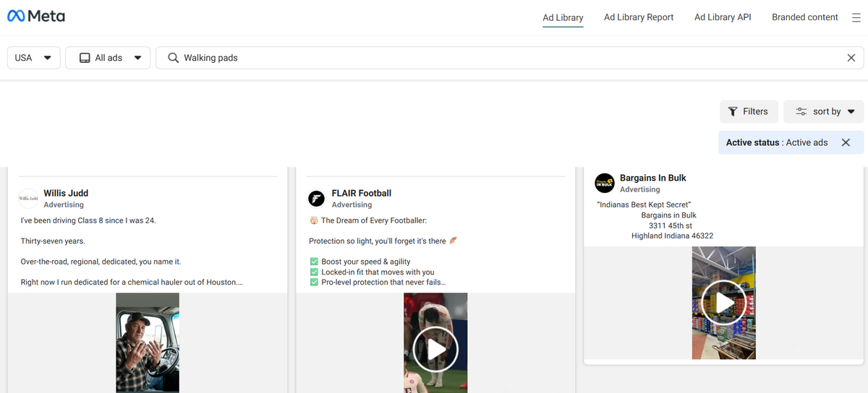The image size is (868, 393).
Task: Click "Right now I run dedicated" line
Action: point(132,282)
